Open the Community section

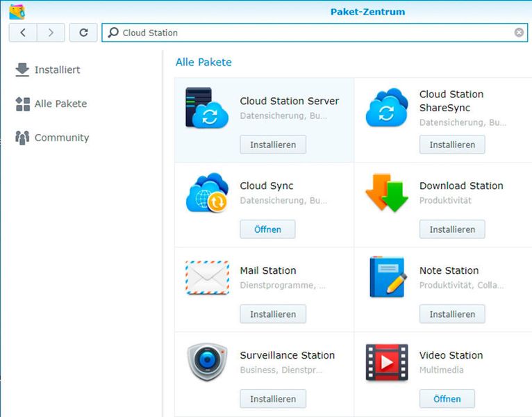click(52, 138)
